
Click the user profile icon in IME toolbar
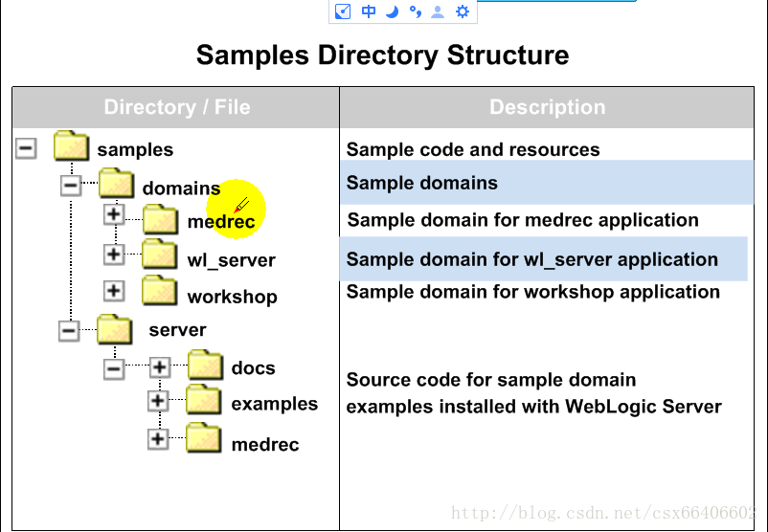[x=438, y=11]
